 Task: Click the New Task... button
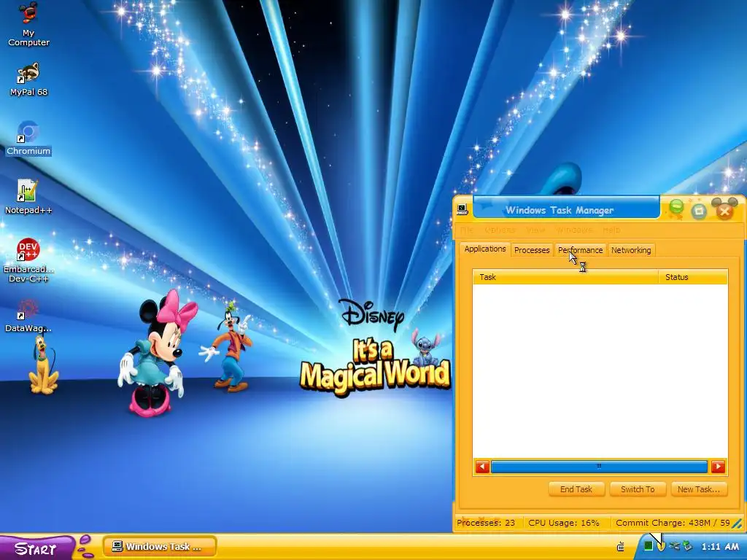tap(699, 489)
